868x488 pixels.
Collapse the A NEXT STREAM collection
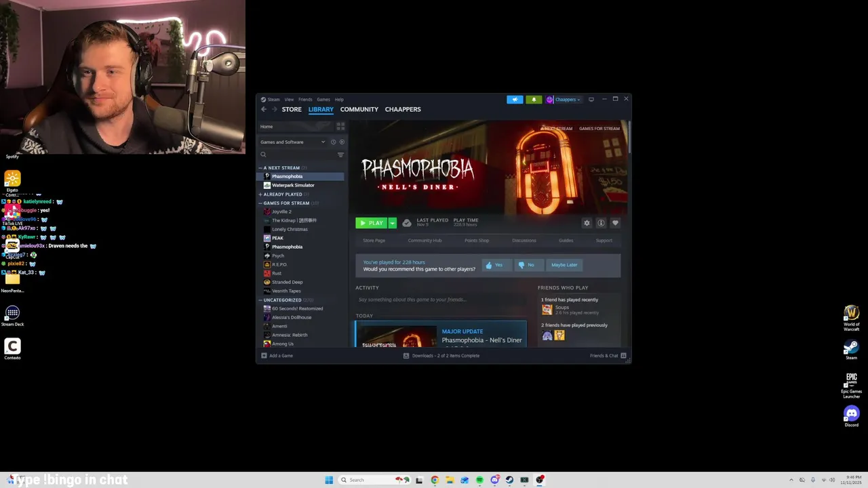tap(260, 168)
